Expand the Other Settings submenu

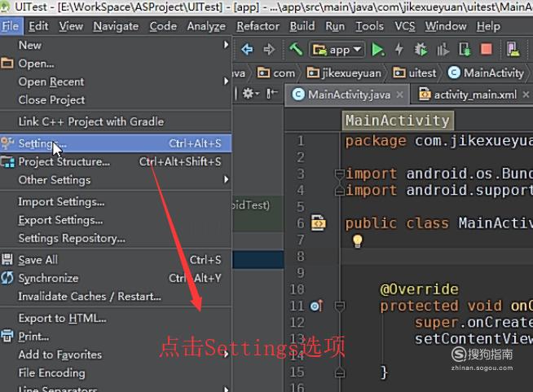[x=116, y=179]
